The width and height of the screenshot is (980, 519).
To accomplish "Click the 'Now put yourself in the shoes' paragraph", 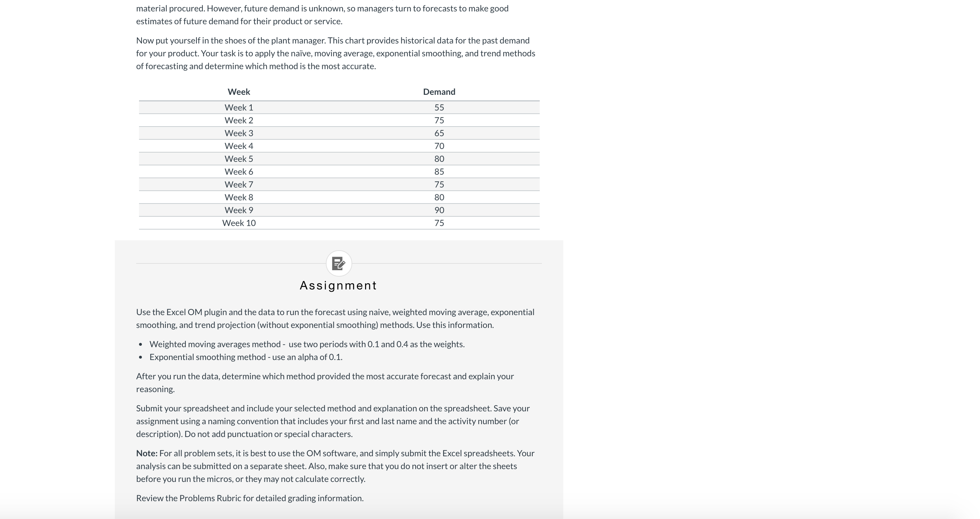I will point(335,53).
